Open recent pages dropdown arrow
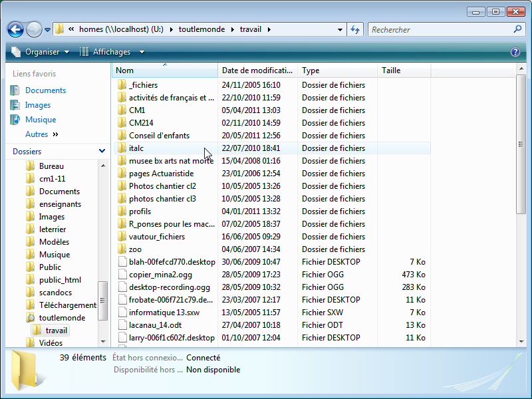 click(x=47, y=30)
